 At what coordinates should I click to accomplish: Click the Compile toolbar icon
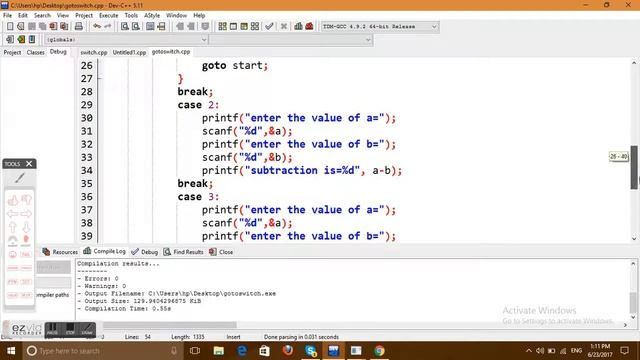222,26
